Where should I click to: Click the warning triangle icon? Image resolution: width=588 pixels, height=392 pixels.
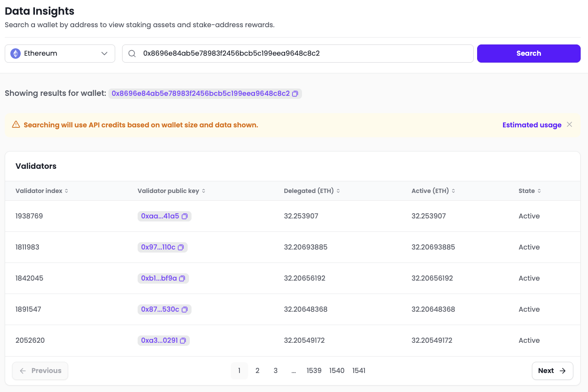coord(16,125)
